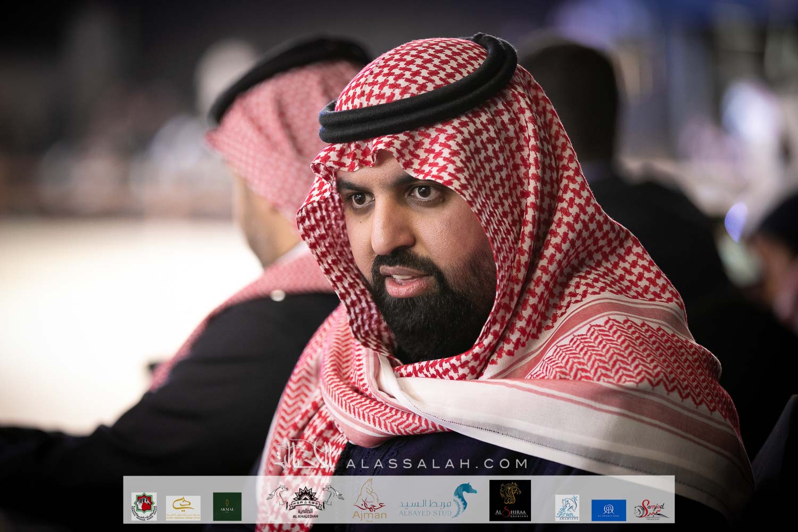Select the black Al Shiraa Arabians logo
798x532 pixels.
(510, 501)
